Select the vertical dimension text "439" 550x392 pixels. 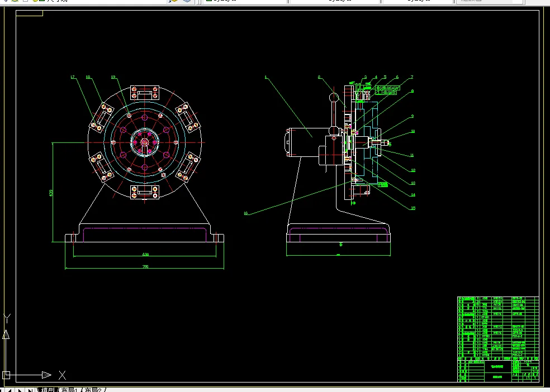[x=51, y=193]
